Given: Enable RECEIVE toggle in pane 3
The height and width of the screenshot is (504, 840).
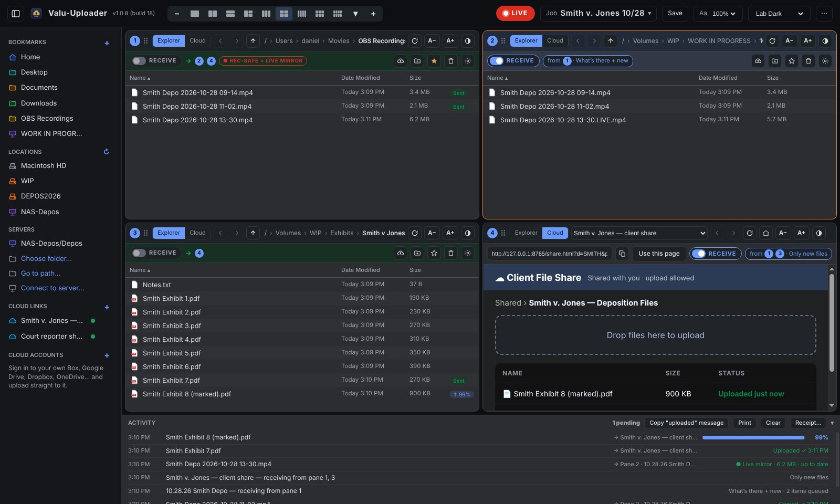Looking at the screenshot, I should click(x=139, y=253).
